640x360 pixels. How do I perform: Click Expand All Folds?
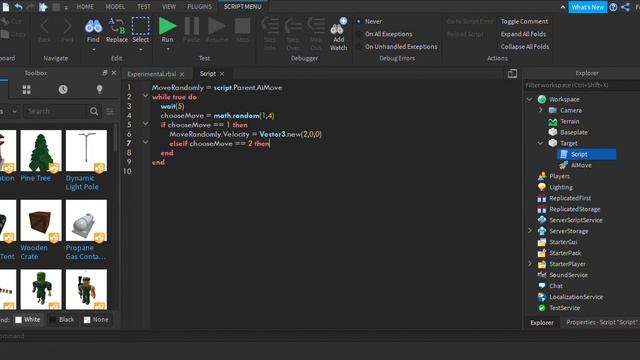click(x=523, y=34)
